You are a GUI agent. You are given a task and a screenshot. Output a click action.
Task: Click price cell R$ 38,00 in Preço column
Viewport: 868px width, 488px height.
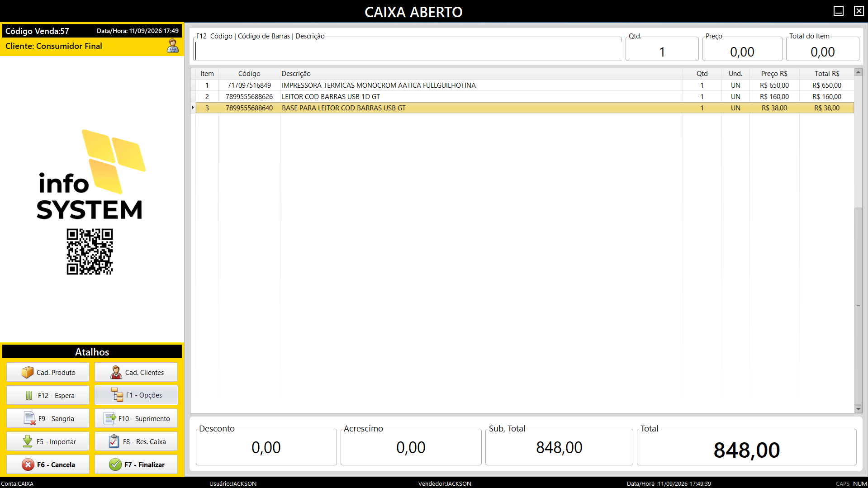[774, 108]
